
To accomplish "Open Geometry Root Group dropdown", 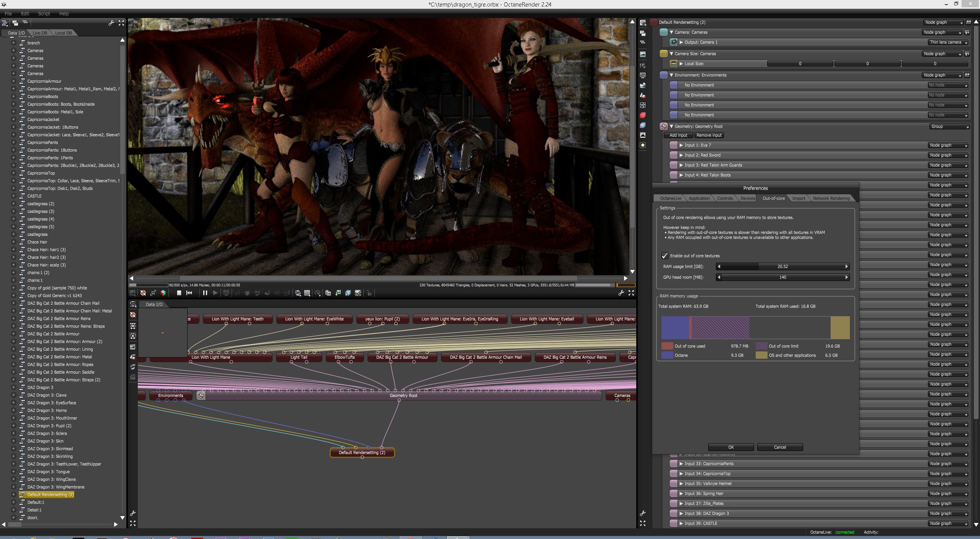I will [x=949, y=126].
